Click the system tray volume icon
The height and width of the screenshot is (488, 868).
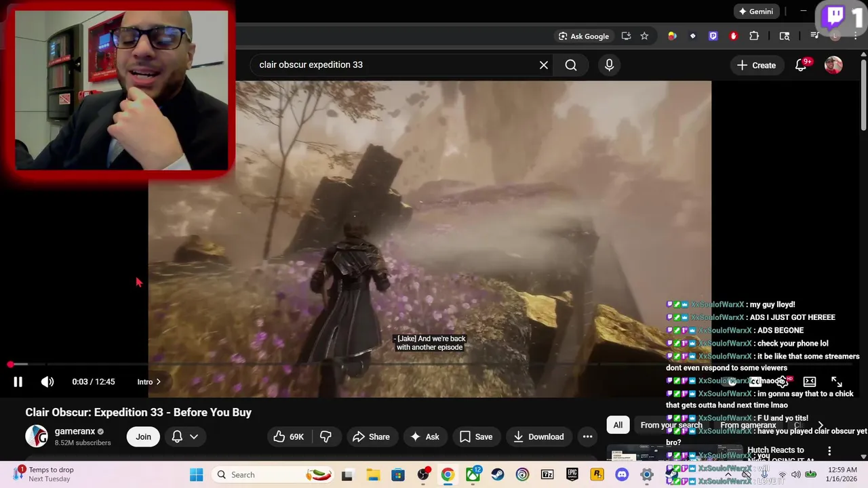795,474
